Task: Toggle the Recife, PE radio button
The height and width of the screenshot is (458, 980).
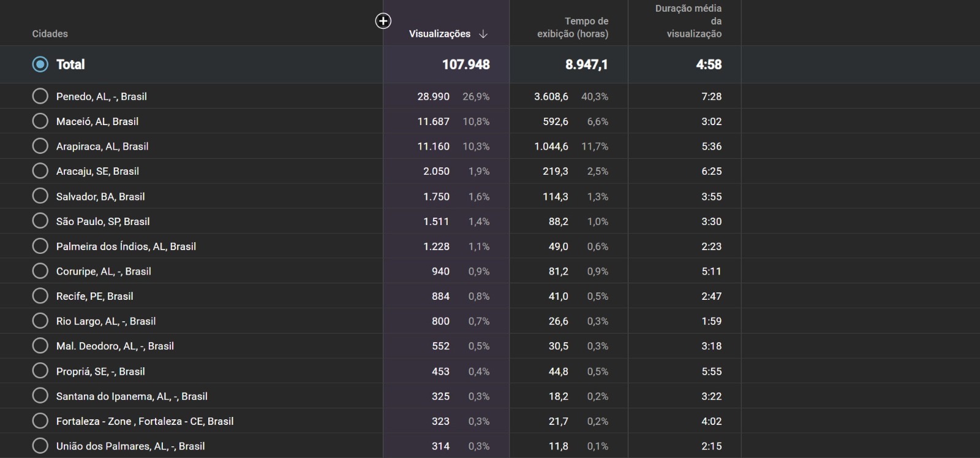Action: click(x=40, y=296)
